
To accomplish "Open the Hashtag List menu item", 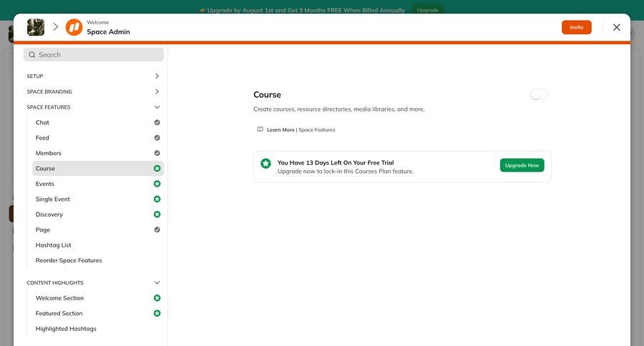I will click(54, 245).
